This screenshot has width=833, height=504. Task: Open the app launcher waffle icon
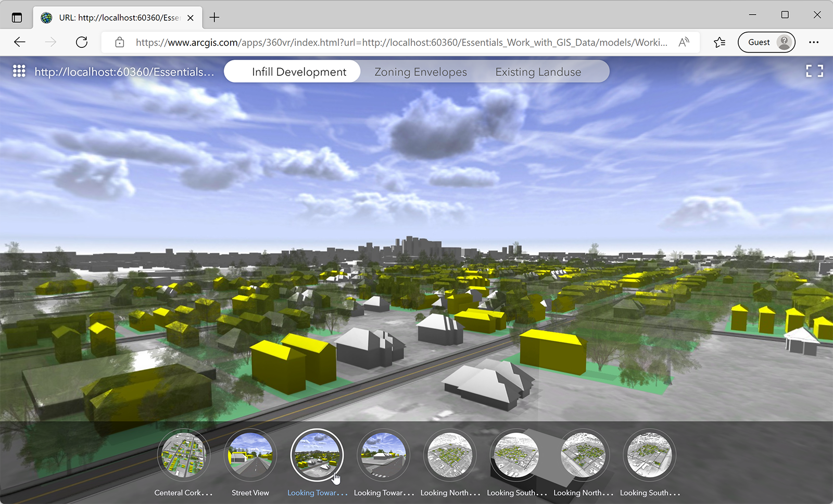[x=19, y=71]
